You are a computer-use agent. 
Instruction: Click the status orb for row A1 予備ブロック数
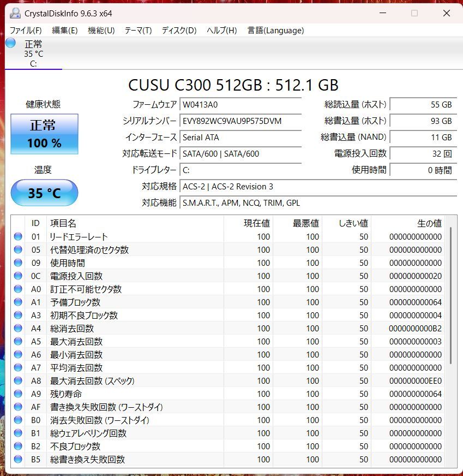(18, 302)
